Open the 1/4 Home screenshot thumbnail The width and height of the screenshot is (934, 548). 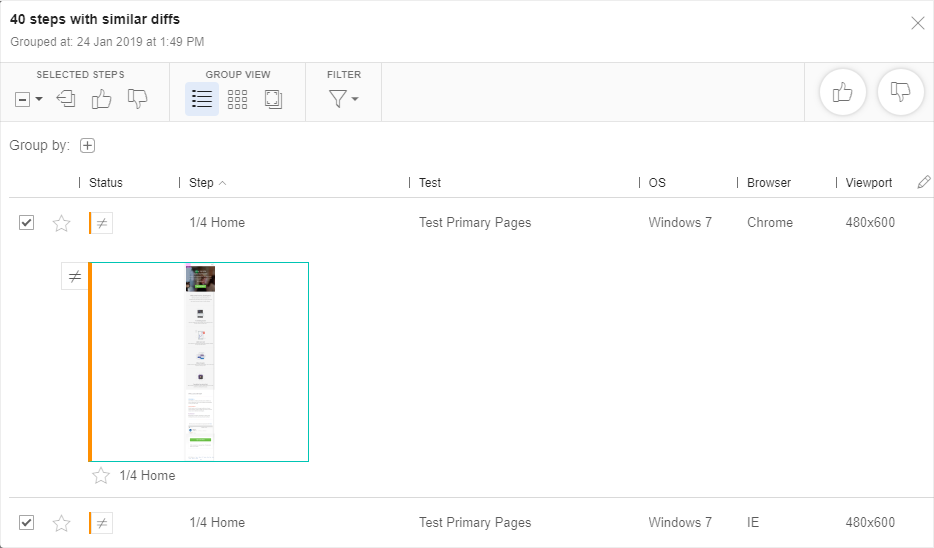[200, 362]
